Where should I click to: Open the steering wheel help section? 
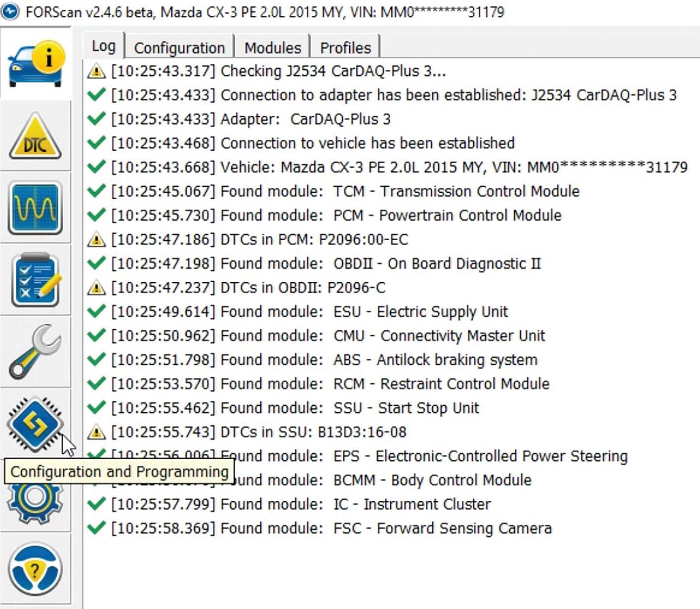pos(35,568)
